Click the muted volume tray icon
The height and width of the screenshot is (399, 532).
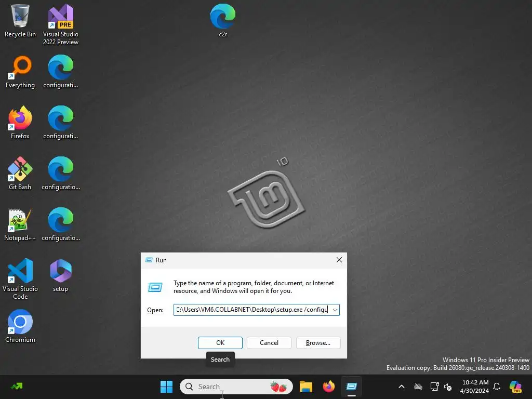(x=448, y=387)
